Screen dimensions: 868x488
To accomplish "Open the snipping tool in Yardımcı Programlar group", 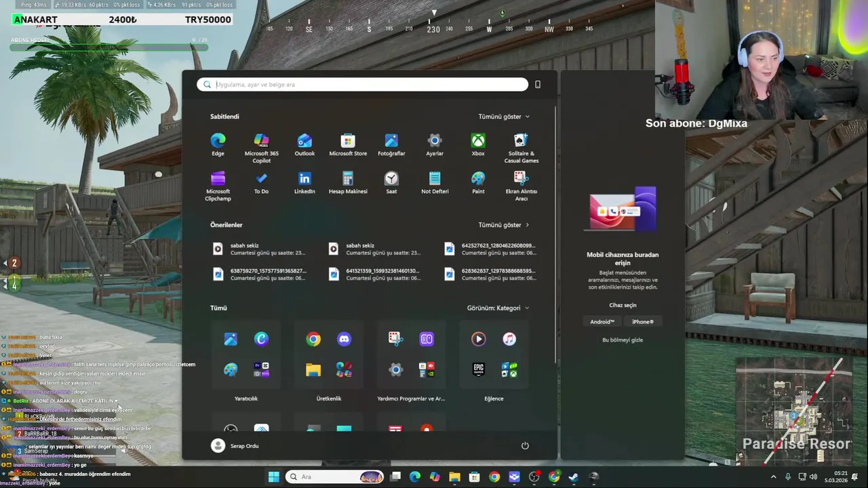I will pos(395,339).
